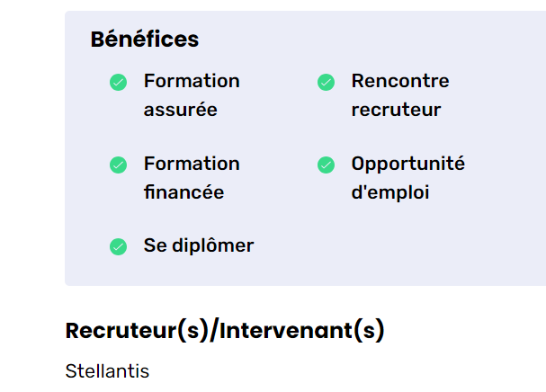
Task: Click the word assurée in the benefits
Action: [180, 110]
